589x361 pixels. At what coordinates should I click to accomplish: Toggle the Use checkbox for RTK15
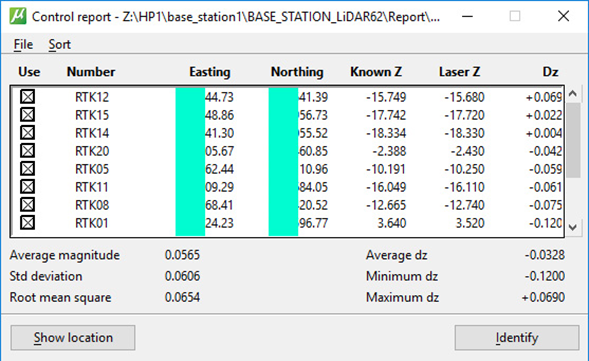click(27, 115)
